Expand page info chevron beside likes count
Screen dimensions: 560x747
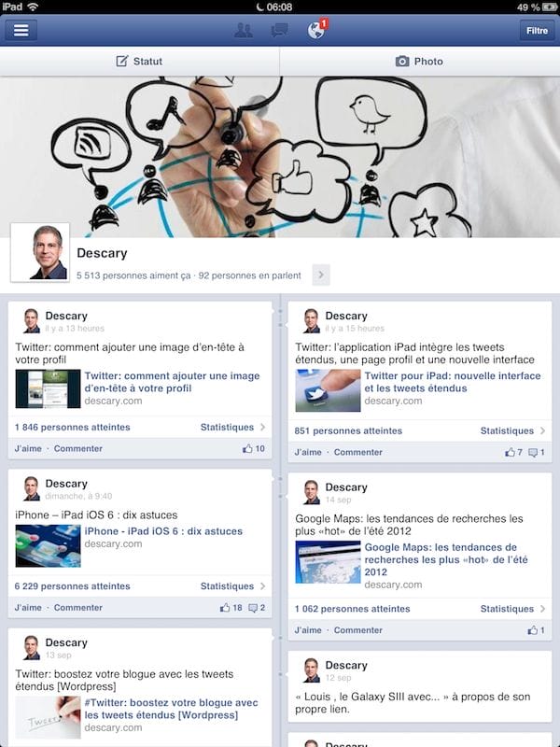coord(321,275)
